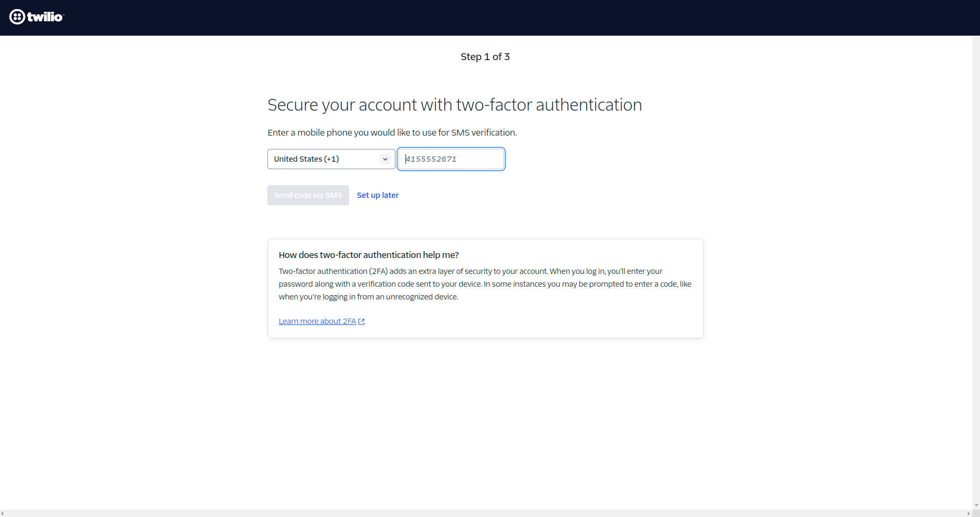The height and width of the screenshot is (517, 980).
Task: Click the Twilio logo in header
Action: (x=36, y=17)
